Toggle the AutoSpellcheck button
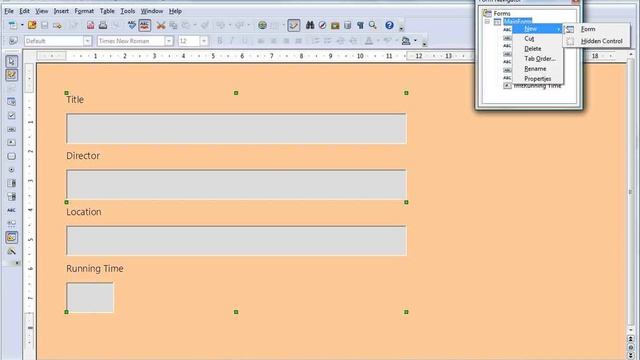This screenshot has height=360, width=640. 144,25
